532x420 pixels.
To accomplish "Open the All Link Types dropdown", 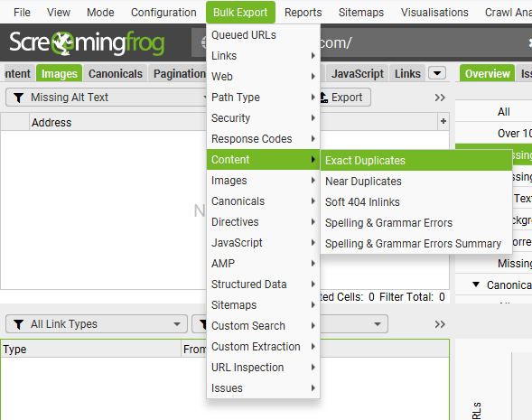I will click(97, 324).
